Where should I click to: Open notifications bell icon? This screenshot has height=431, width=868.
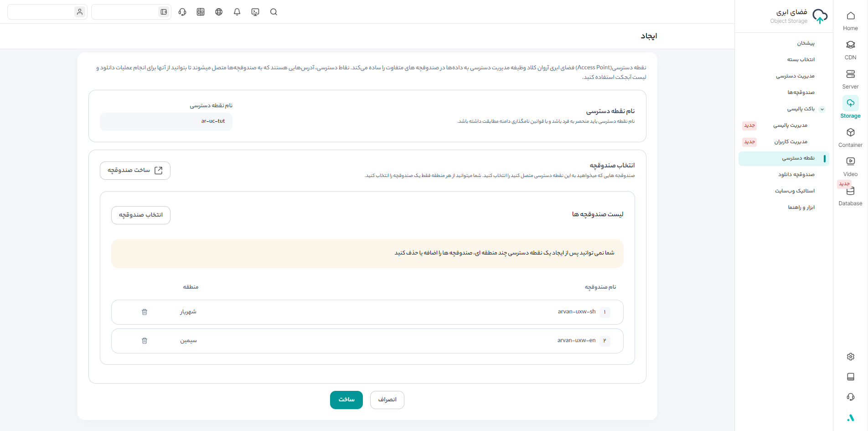point(237,12)
